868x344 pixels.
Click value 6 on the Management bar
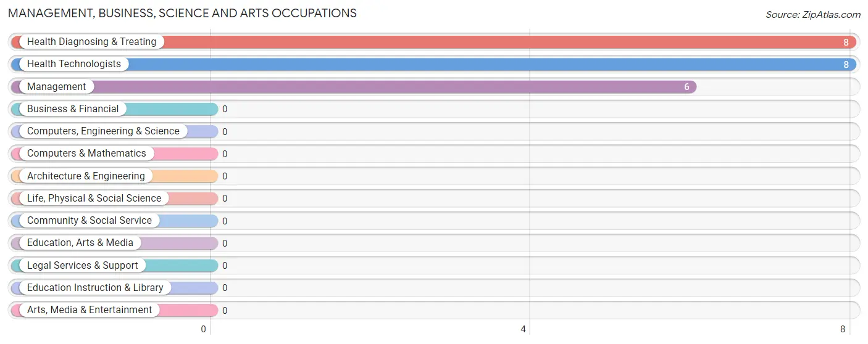[x=686, y=88]
